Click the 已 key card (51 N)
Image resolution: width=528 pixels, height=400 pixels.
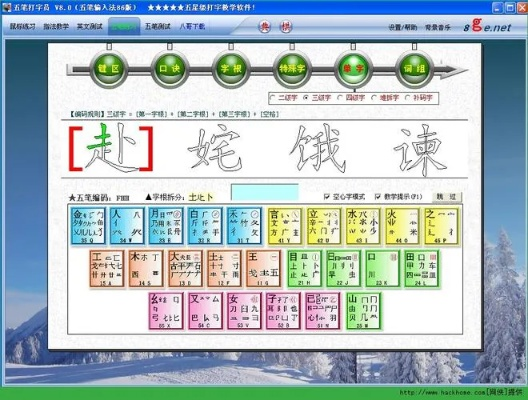click(x=322, y=311)
